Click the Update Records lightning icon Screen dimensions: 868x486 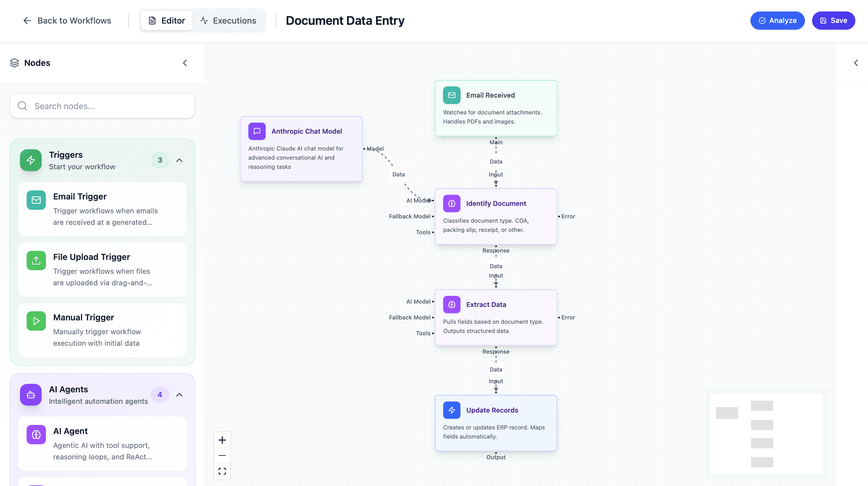tap(452, 410)
